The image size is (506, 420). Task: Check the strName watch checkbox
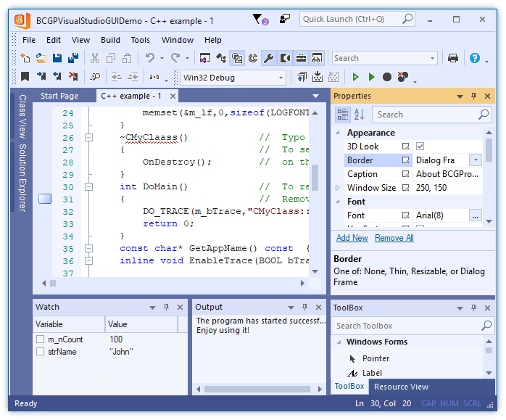pyautogui.click(x=41, y=352)
